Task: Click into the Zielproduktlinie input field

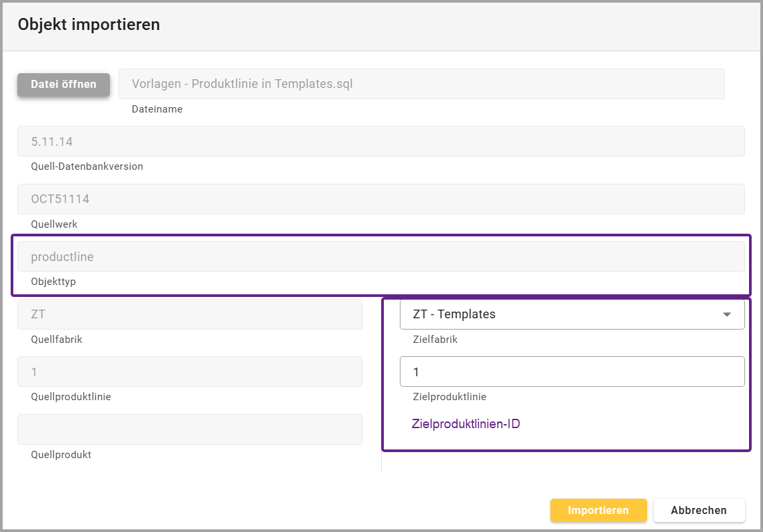Action: (572, 372)
